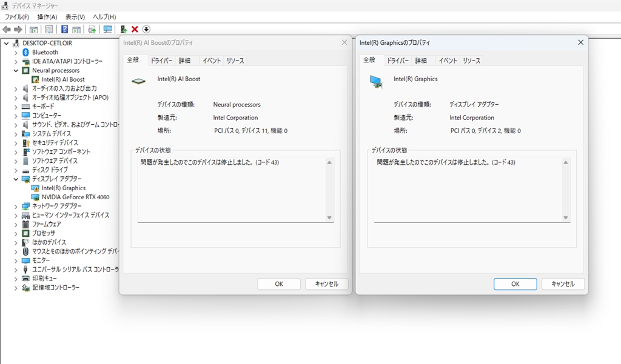This screenshot has height=364, width=621.
Task: Expand the システム デバイス category
Action: point(16,134)
